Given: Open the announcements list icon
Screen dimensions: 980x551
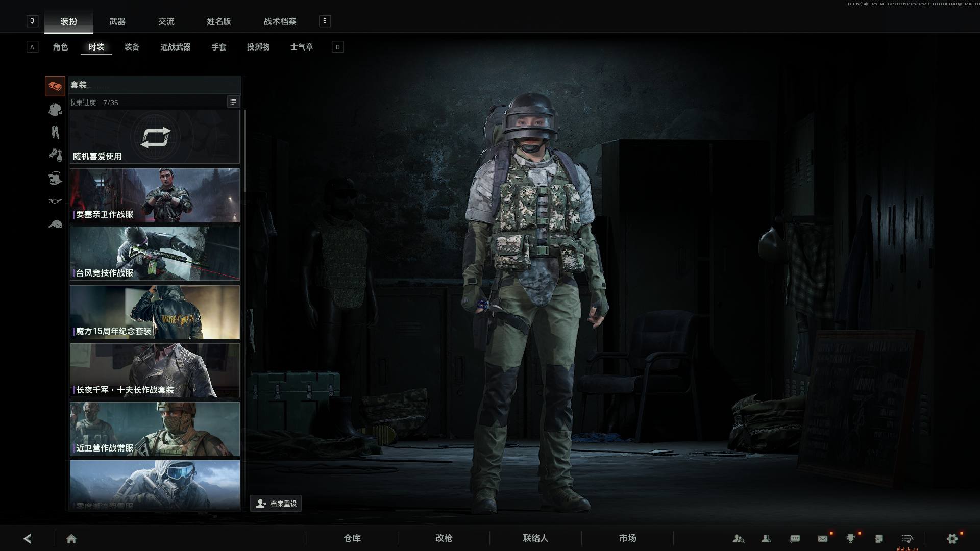Looking at the screenshot, I should (907, 538).
